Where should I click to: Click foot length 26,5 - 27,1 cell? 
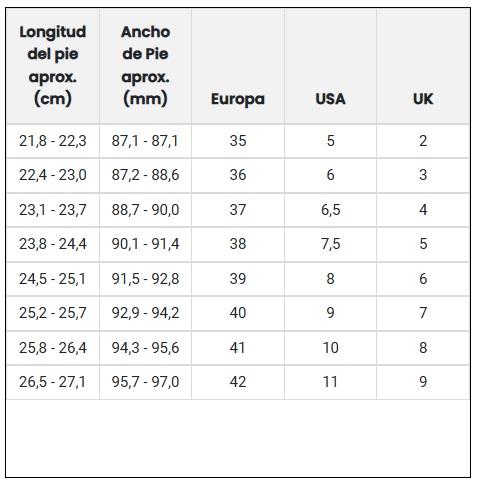click(x=53, y=382)
